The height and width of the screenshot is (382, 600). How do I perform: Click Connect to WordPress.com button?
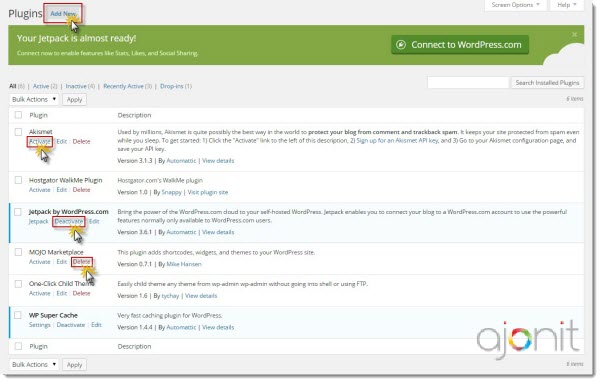[x=460, y=45]
